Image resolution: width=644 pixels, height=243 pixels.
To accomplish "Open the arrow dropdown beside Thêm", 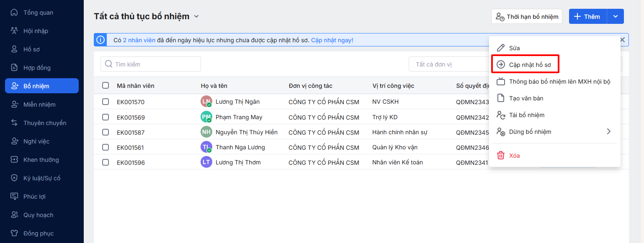I will pyautogui.click(x=615, y=17).
